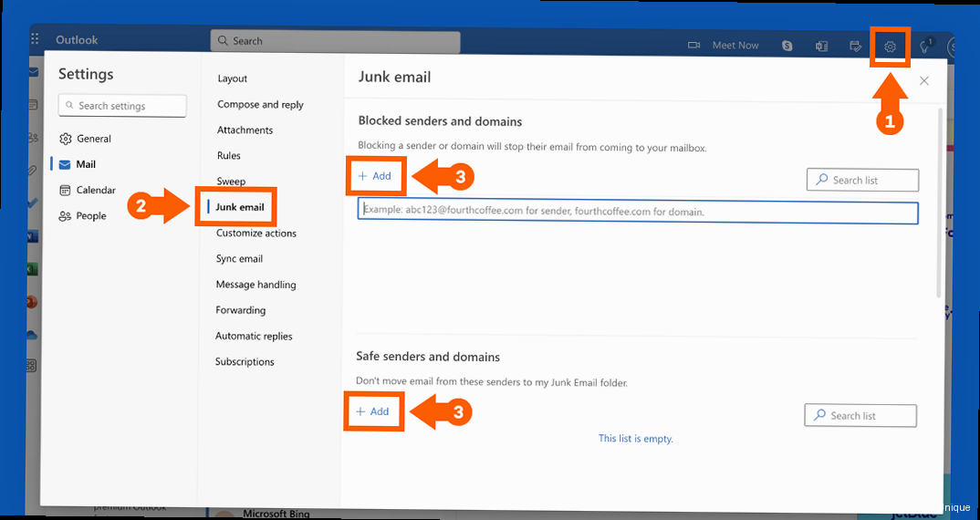Open the Settings gear in Outlook header
The image size is (980, 520).
[x=891, y=47]
